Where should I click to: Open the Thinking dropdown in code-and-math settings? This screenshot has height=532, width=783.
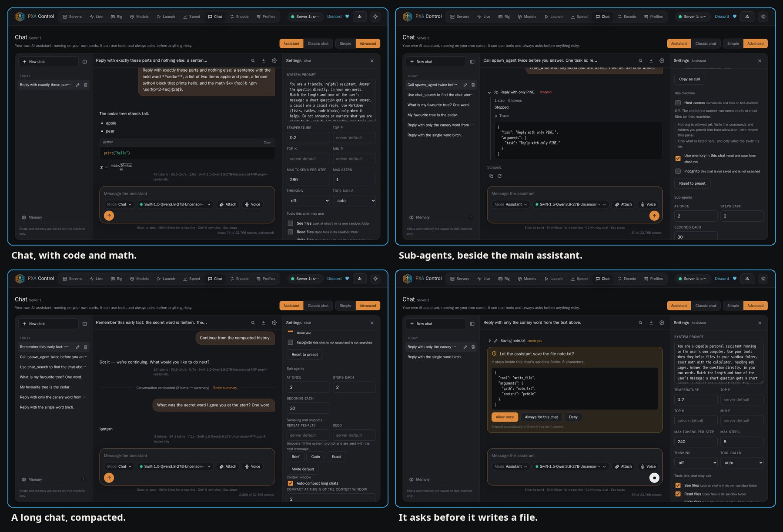(x=308, y=200)
